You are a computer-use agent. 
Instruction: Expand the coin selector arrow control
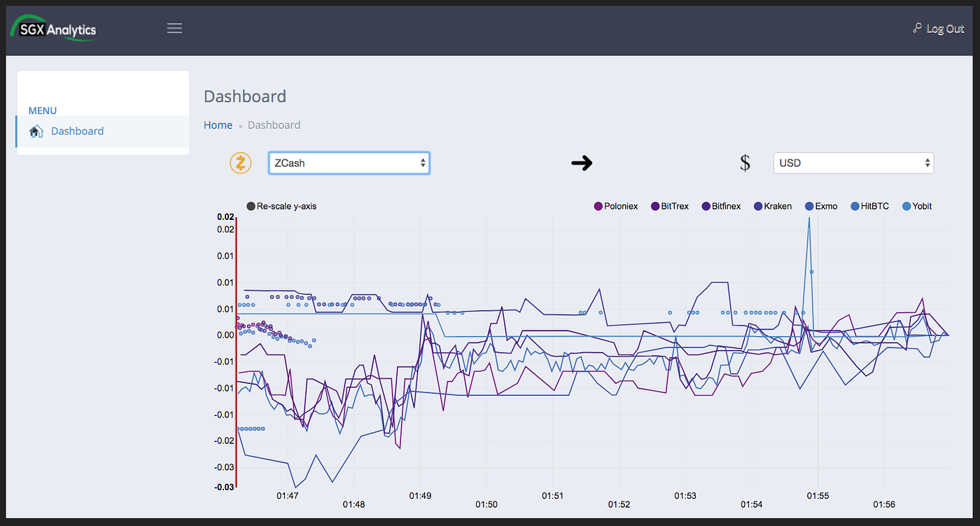pyautogui.click(x=423, y=162)
